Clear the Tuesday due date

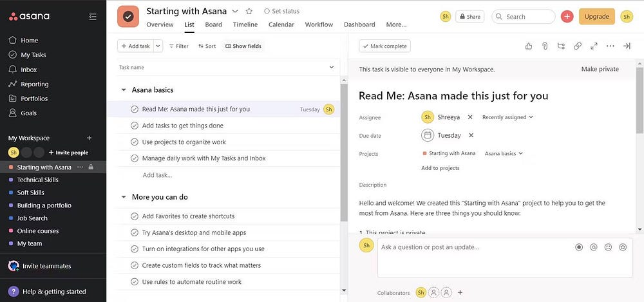point(471,135)
